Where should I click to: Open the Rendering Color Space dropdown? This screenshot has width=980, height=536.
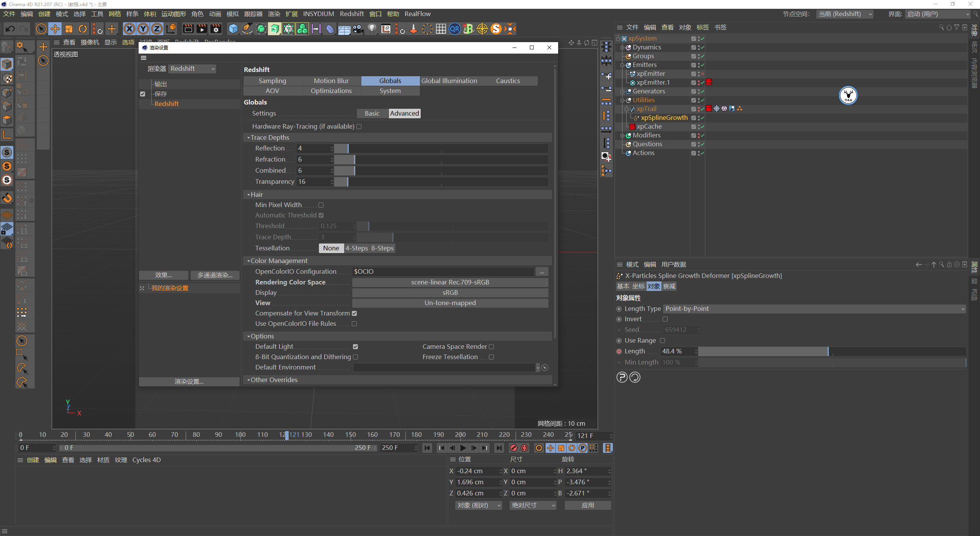point(450,282)
